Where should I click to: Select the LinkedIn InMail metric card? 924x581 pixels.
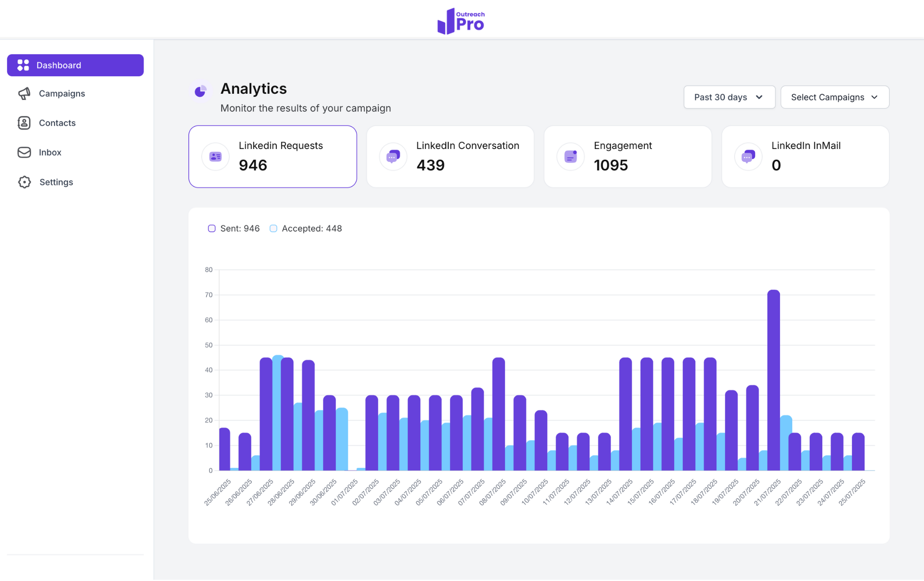(805, 156)
